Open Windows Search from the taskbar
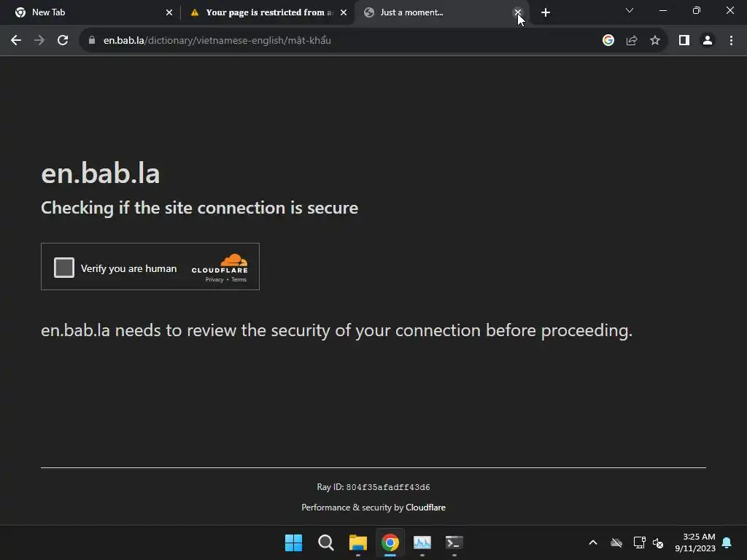This screenshot has width=747, height=560. point(326,542)
